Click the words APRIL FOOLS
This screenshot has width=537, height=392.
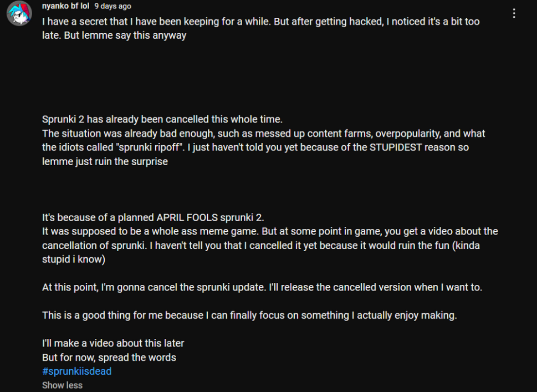(x=187, y=217)
